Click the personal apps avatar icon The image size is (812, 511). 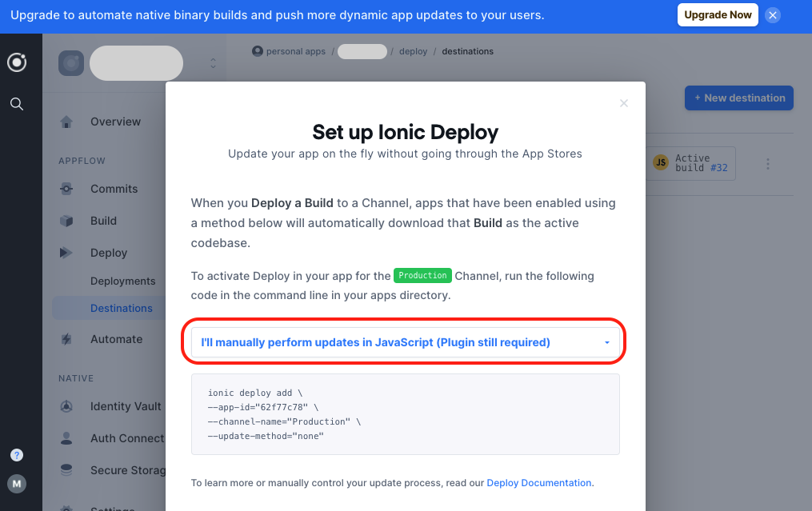click(258, 51)
